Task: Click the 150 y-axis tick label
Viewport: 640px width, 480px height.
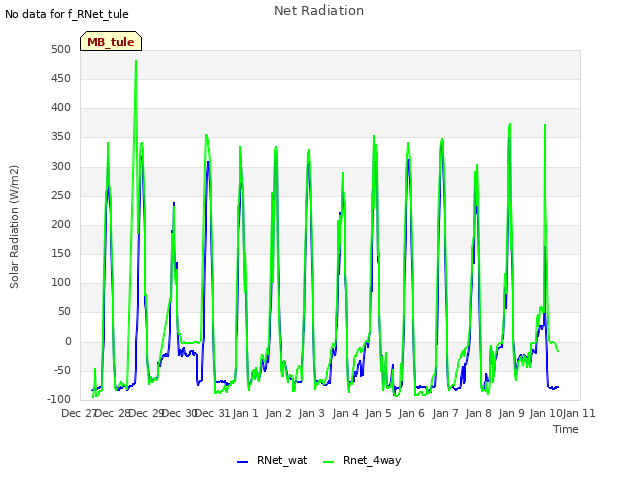Action: pos(61,253)
